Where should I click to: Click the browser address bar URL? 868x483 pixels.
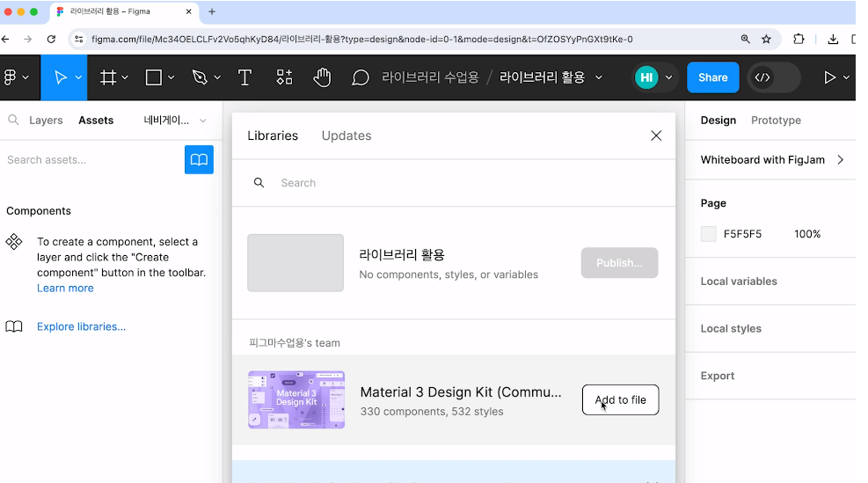[362, 40]
